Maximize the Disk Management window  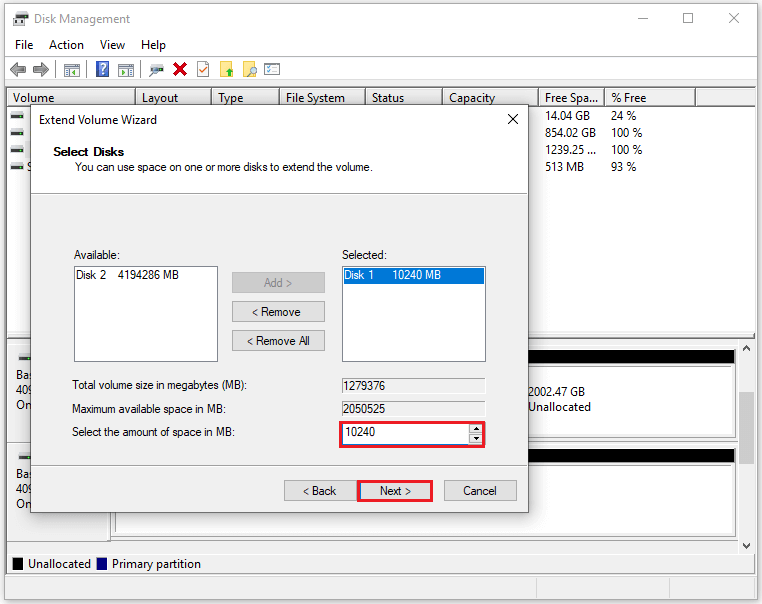688,18
